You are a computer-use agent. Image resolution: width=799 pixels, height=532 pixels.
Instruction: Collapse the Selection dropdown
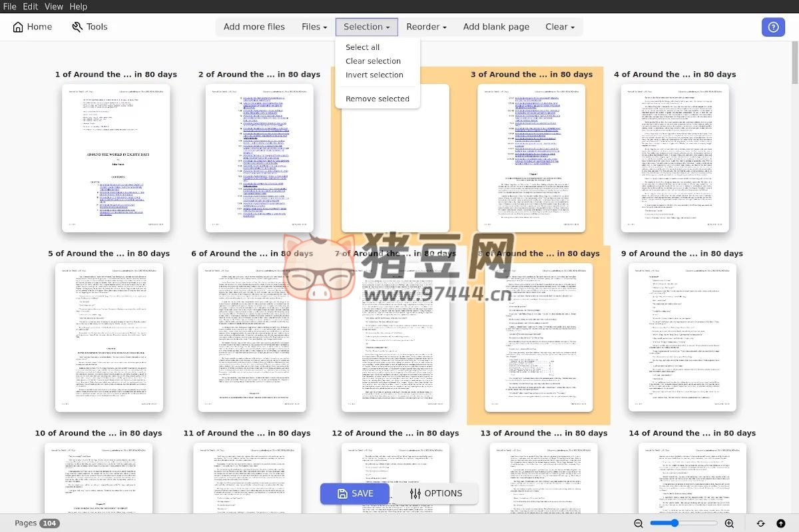click(366, 27)
